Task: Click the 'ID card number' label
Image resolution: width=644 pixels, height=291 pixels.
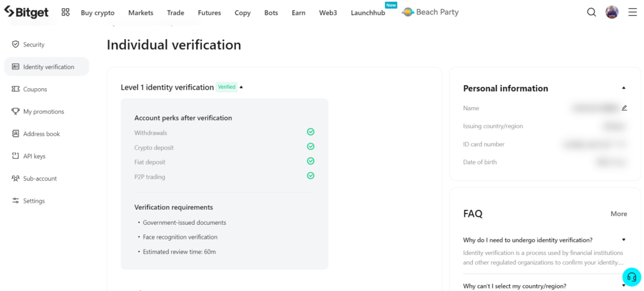Action: pyautogui.click(x=484, y=144)
